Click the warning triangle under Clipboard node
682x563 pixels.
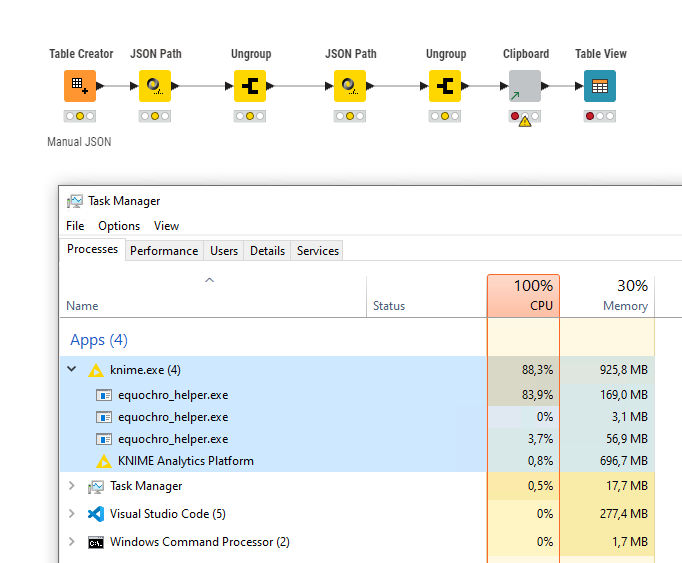point(525,122)
